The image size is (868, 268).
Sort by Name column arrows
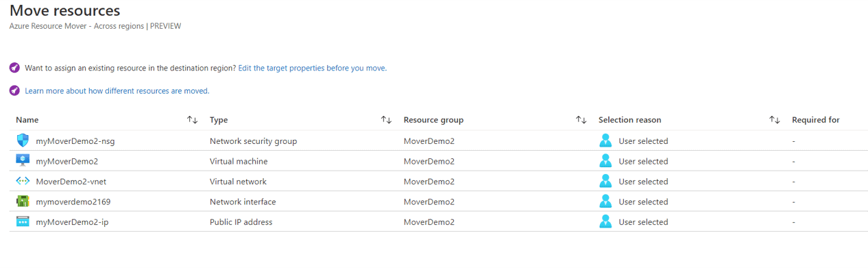click(192, 120)
